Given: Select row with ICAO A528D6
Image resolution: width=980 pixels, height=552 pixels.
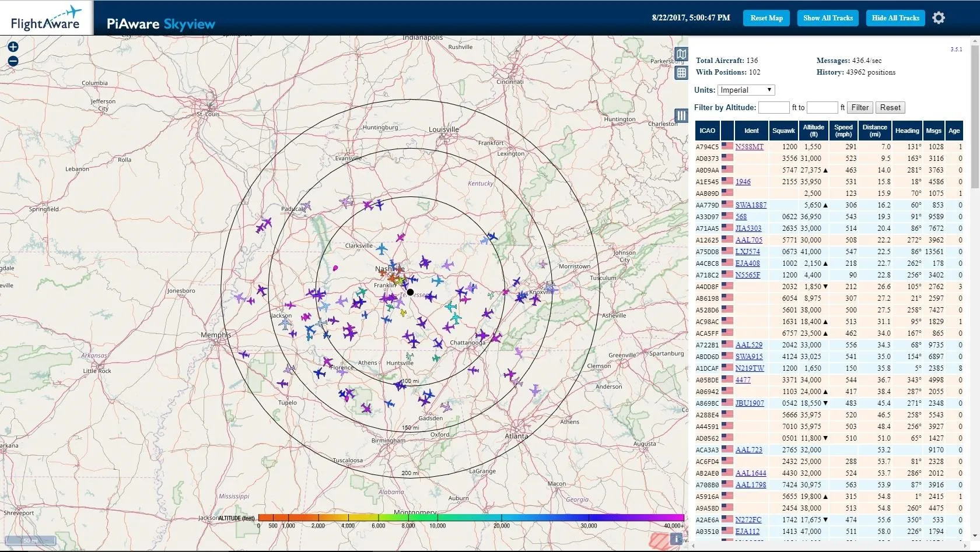Looking at the screenshot, I should pyautogui.click(x=829, y=310).
